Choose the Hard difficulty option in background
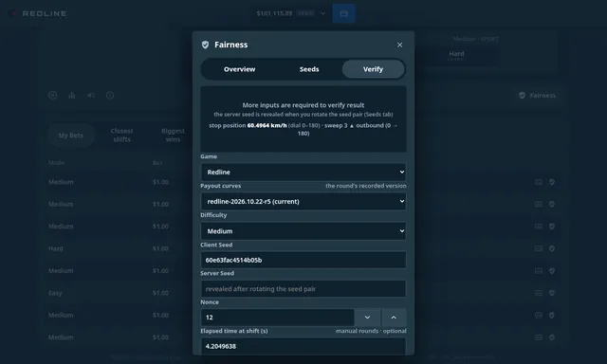Image resolution: width=607 pixels, height=364 pixels. tap(456, 55)
